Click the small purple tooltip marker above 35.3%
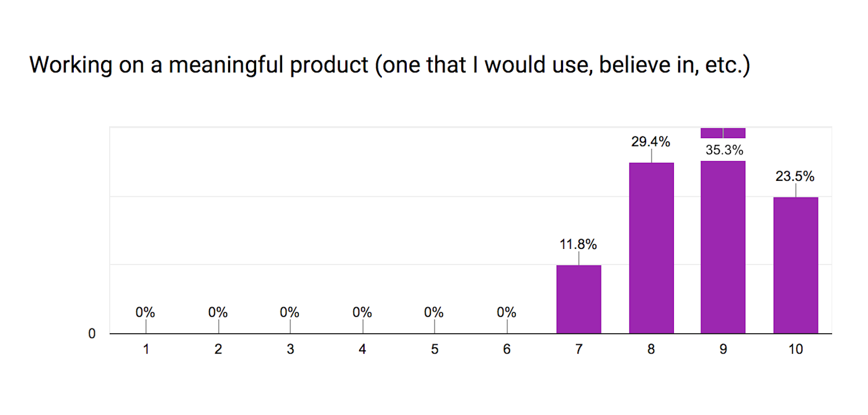This screenshot has height=415, width=868. (723, 133)
